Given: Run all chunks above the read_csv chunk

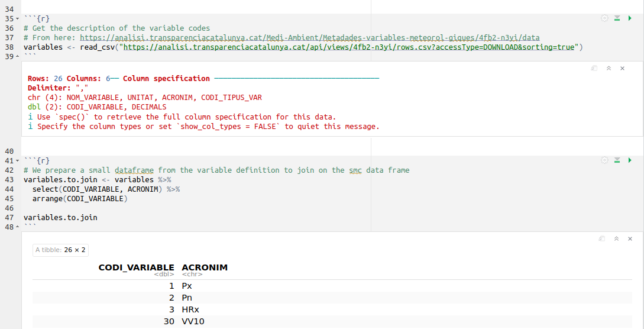Looking at the screenshot, I should click(617, 18).
